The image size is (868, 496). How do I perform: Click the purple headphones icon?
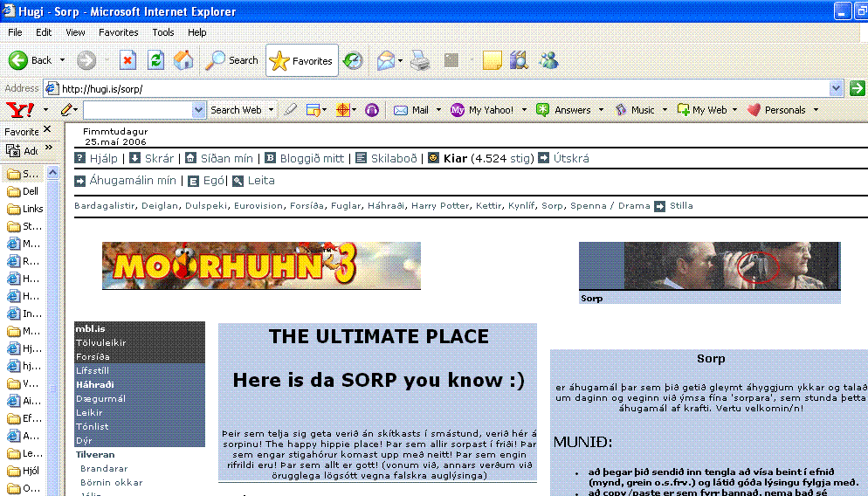pos(372,110)
